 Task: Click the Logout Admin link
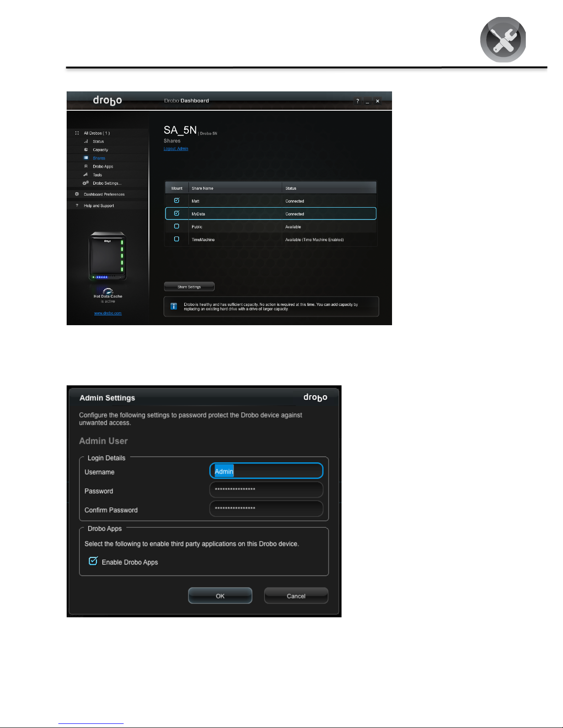click(176, 148)
